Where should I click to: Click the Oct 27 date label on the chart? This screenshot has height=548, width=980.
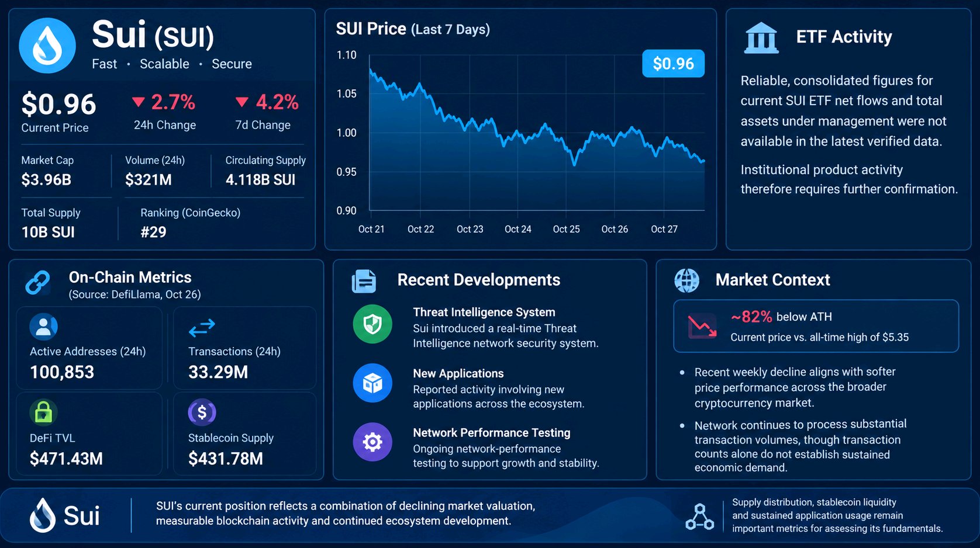[664, 229]
